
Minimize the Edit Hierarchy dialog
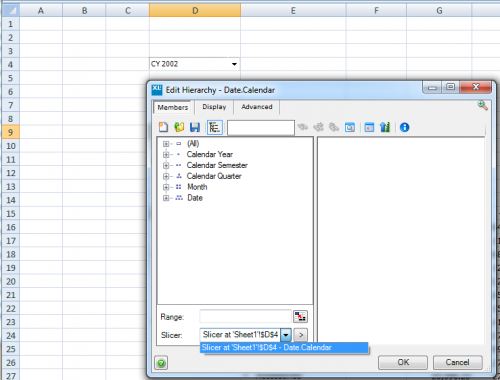point(432,87)
